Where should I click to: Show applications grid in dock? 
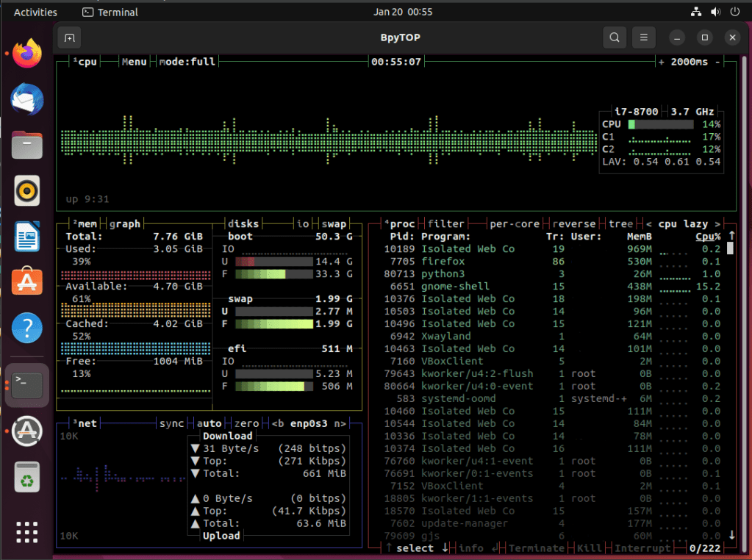[27, 531]
